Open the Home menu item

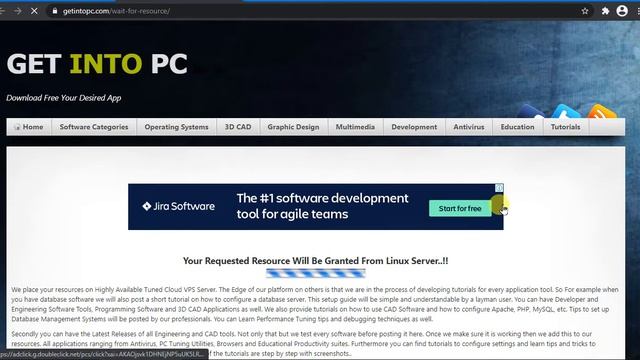[x=29, y=127]
